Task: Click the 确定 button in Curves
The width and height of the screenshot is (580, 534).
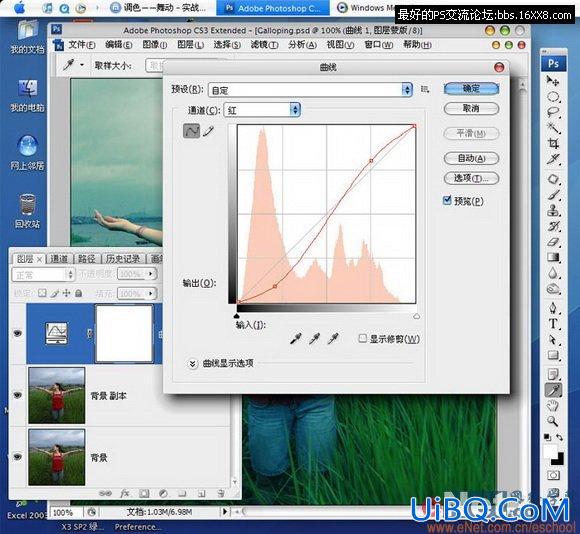Action: point(471,88)
